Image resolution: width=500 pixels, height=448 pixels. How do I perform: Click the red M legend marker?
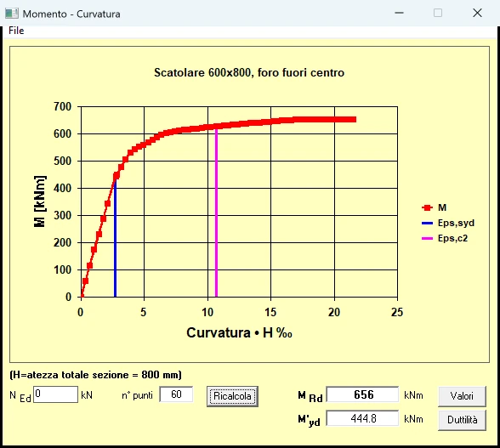(x=427, y=208)
